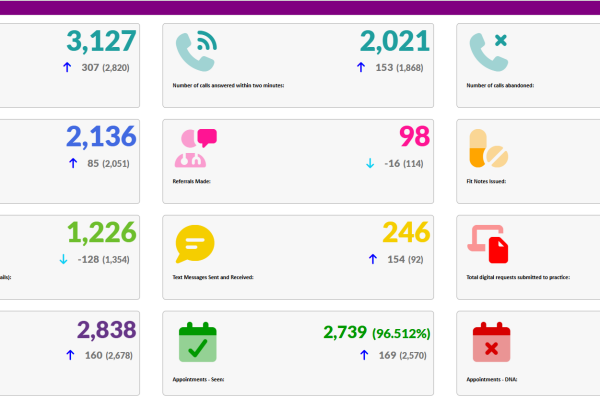Click the 'Text Messages Sent and Received' label

click(x=213, y=277)
